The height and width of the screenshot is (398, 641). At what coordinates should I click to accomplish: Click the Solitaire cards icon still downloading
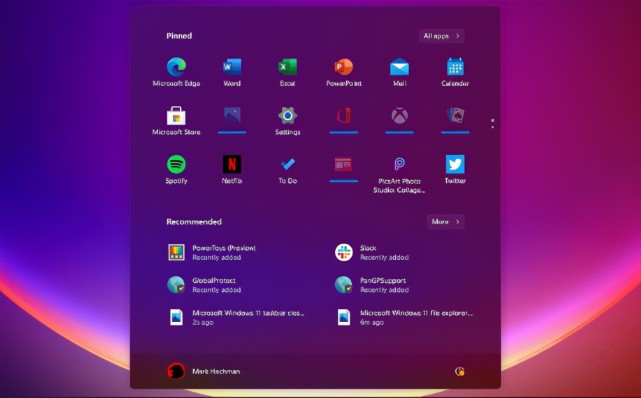[x=455, y=116]
